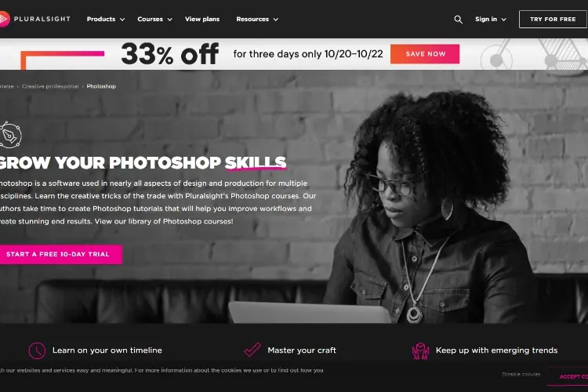Viewport: 588px width, 392px height.
Task: Click the clock icon beside Learn on your own timeline
Action: pyautogui.click(x=37, y=350)
